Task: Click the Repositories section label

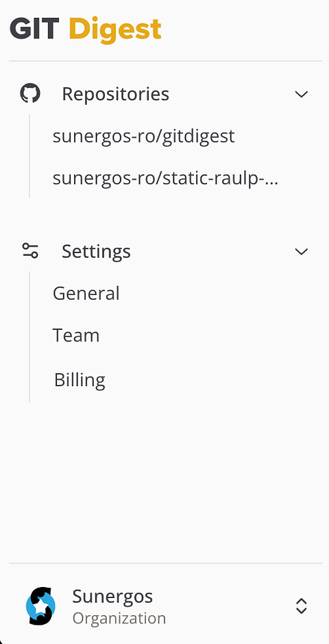Action: (x=115, y=94)
